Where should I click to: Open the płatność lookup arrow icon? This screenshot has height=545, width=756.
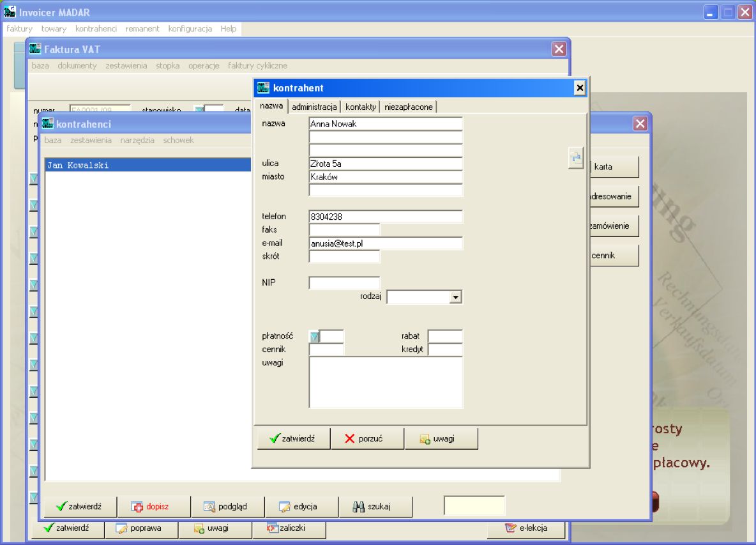314,336
